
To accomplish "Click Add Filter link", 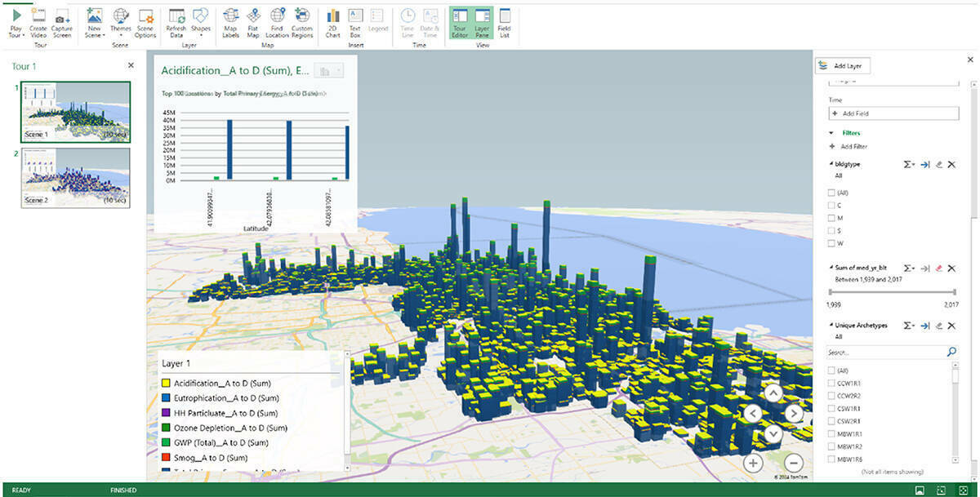I will 852,146.
